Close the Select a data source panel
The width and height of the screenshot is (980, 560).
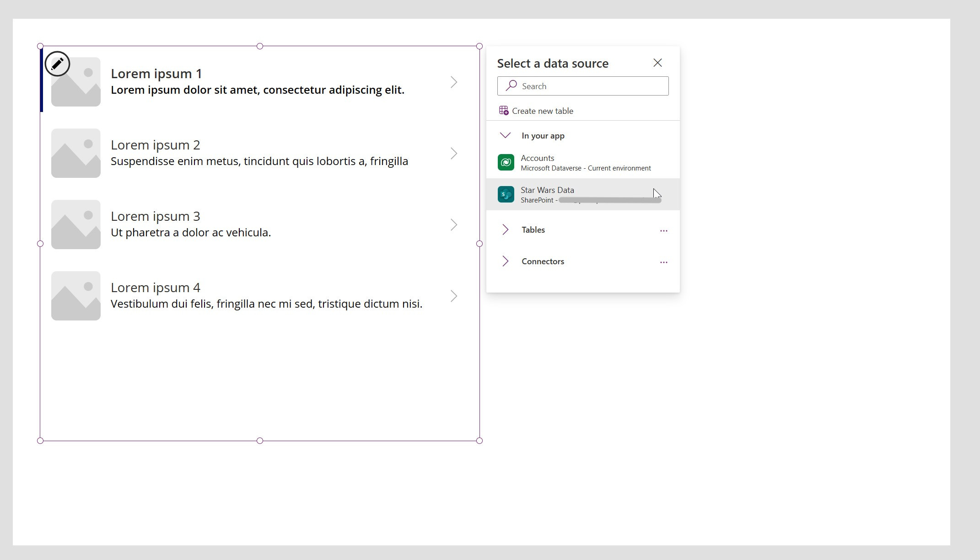coord(657,63)
